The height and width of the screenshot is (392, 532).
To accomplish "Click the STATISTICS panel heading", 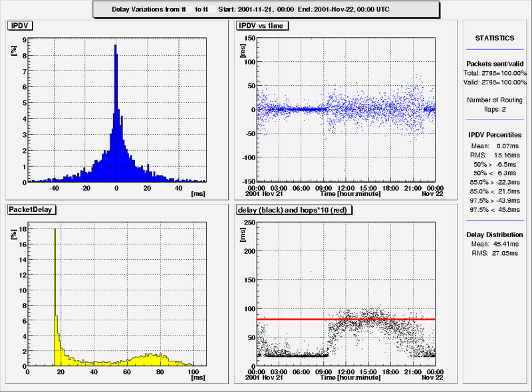I will 494,39.
